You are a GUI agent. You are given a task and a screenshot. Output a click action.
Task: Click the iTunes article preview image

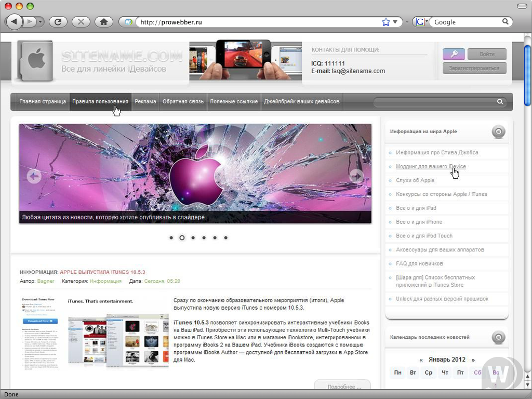(95, 333)
